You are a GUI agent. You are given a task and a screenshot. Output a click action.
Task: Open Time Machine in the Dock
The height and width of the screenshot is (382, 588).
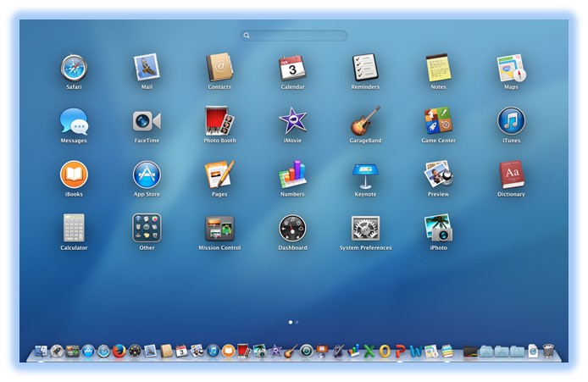tap(307, 352)
